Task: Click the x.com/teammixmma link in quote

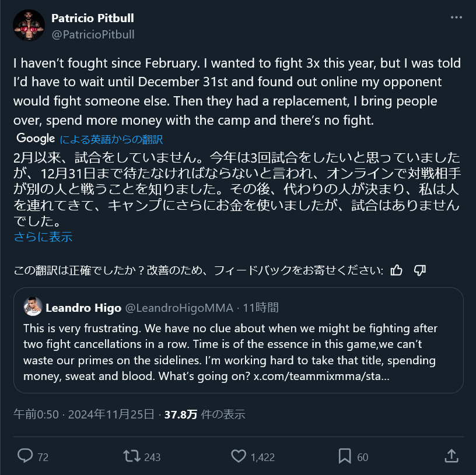Action: (321, 376)
